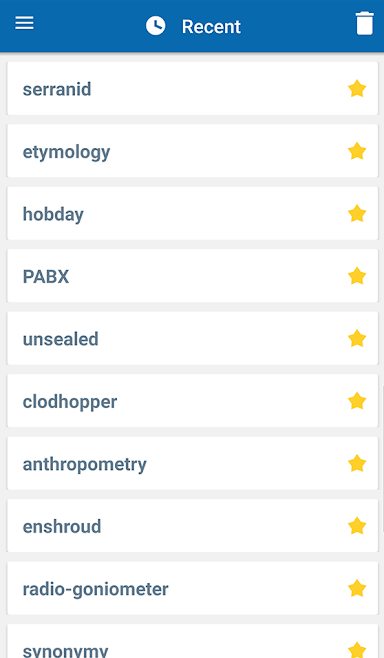The height and width of the screenshot is (658, 384).
Task: Click the clock icon beside Recent
Action: coord(156,26)
